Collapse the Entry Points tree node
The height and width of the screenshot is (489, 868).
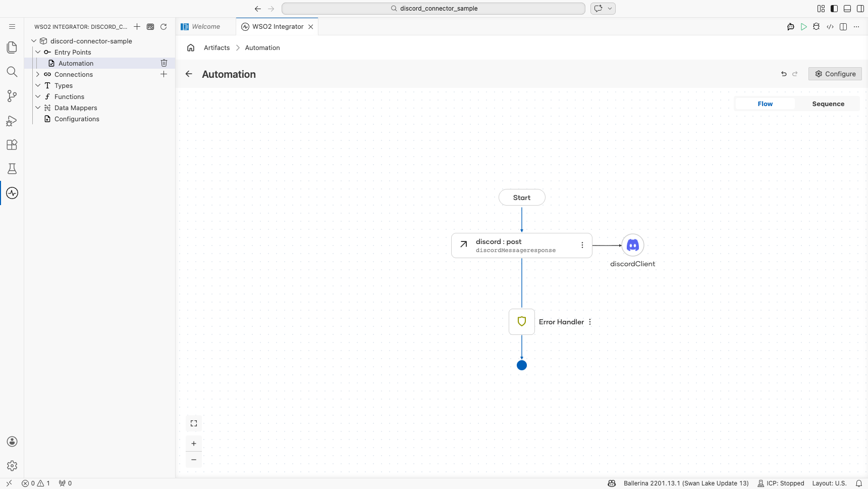coord(38,52)
